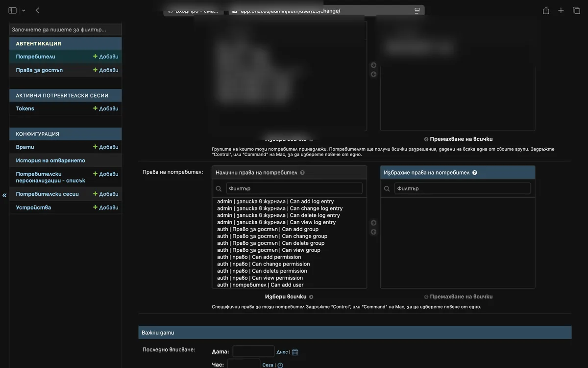Click the Филтър field for chosen permissions
The width and height of the screenshot is (588, 368).
(463, 188)
